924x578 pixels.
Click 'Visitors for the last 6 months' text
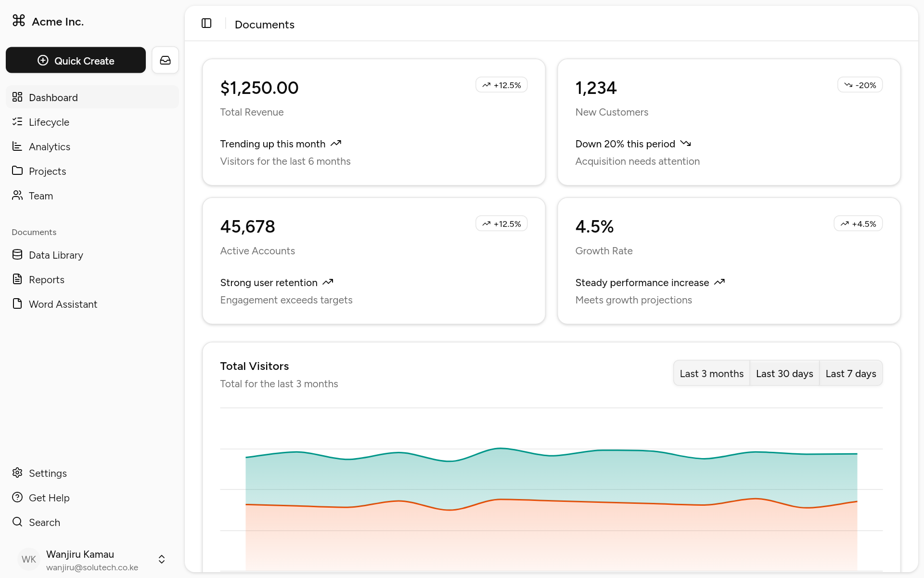point(285,161)
